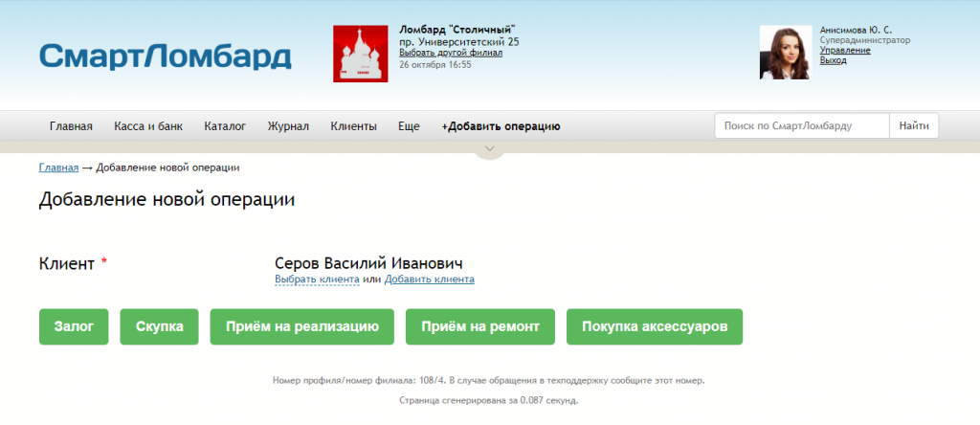This screenshot has height=425, width=980.
Task: Open the Выбрать клиента selector
Action: pos(317,280)
